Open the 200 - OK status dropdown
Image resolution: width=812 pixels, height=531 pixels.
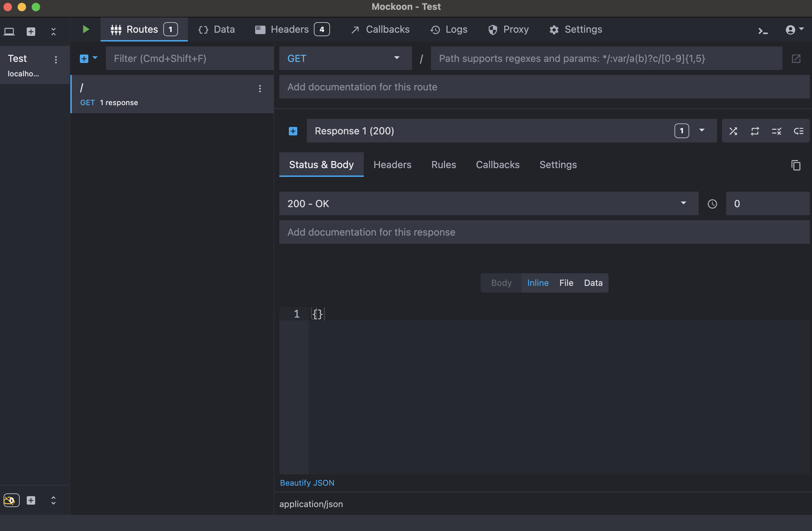(x=488, y=204)
